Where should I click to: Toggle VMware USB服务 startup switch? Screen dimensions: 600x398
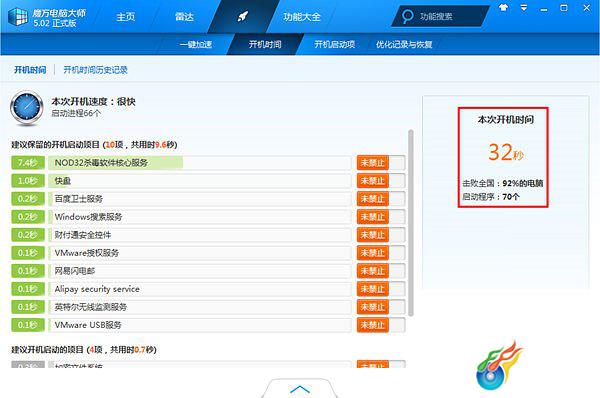381,325
